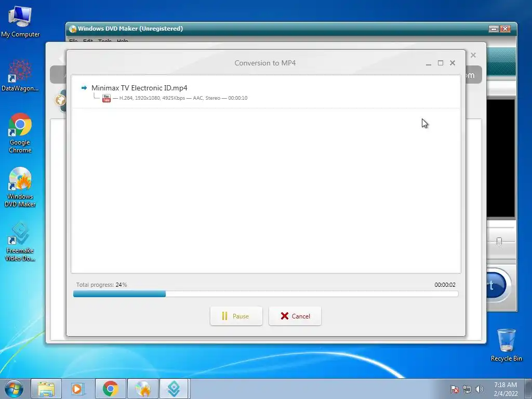Open My Computer desktop icon
This screenshot has width=532, height=399.
(x=20, y=22)
